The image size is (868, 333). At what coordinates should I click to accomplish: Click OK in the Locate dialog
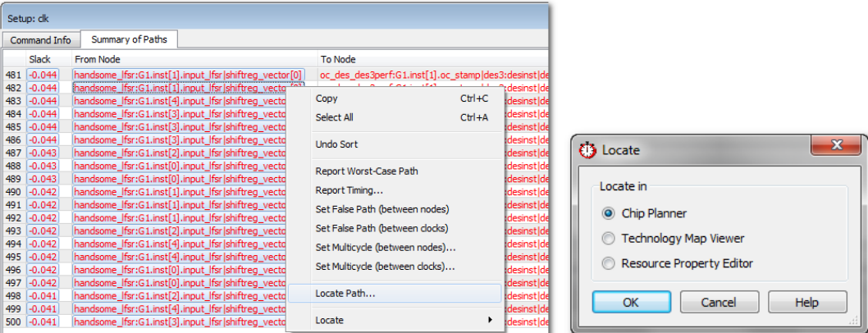[x=631, y=302]
